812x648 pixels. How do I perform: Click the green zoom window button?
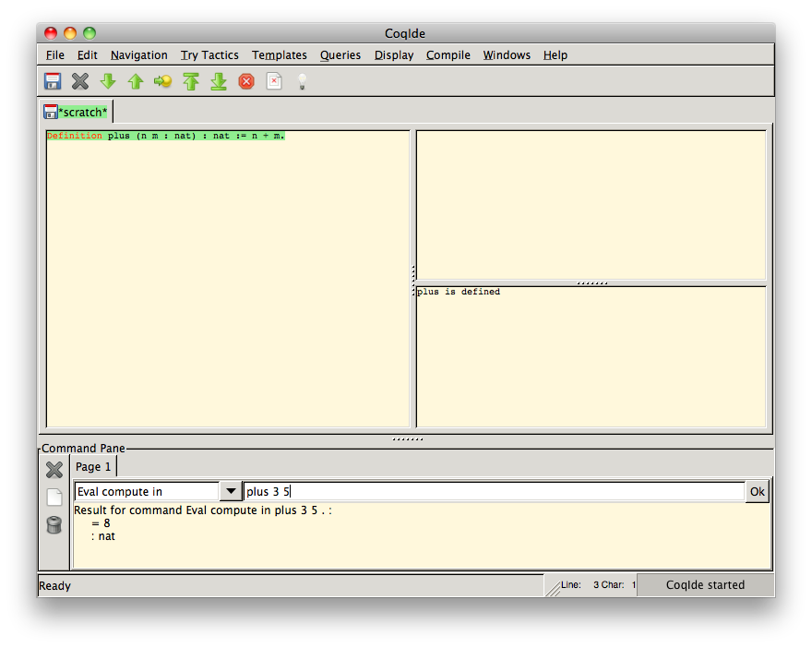pyautogui.click(x=90, y=33)
